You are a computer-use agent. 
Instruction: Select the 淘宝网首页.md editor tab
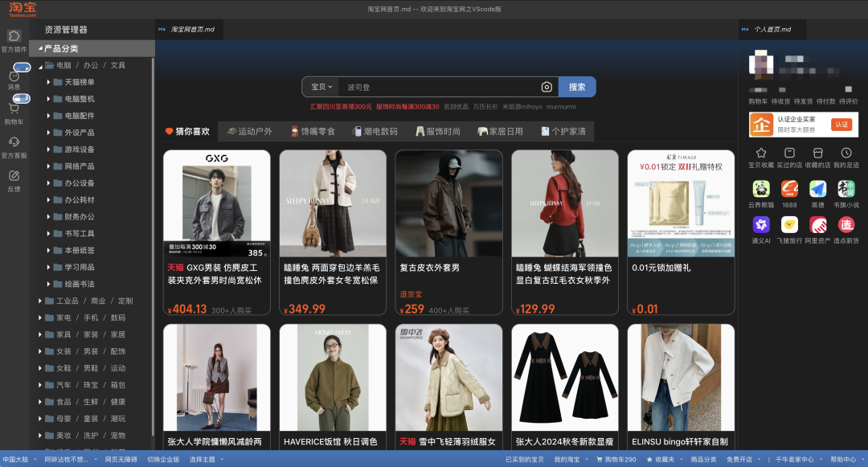point(190,29)
